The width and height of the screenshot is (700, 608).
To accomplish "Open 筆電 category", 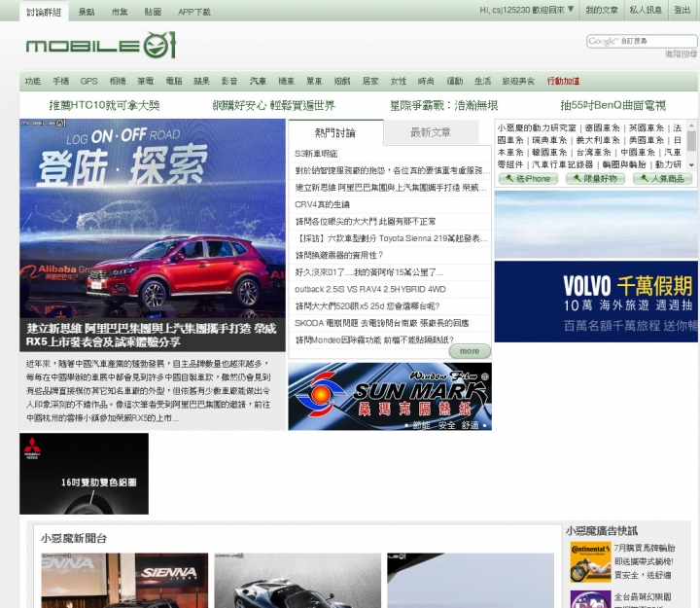I will pyautogui.click(x=146, y=82).
